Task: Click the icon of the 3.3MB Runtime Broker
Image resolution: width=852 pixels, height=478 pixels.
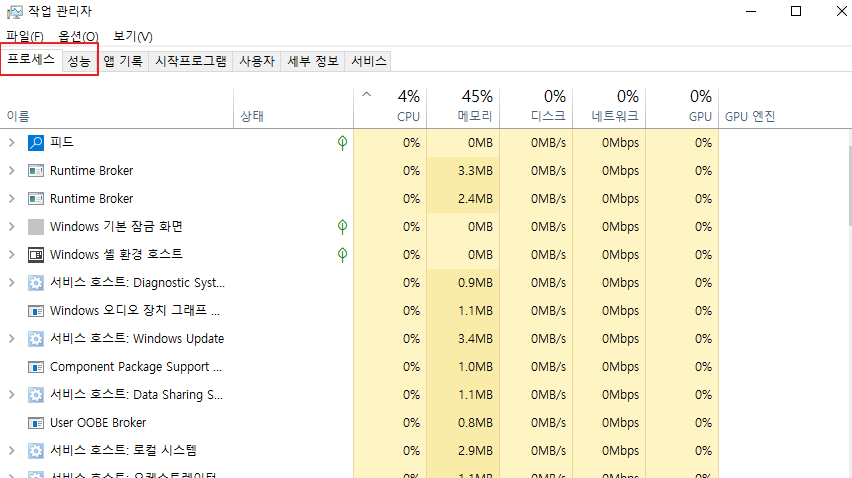Action: tap(36, 171)
